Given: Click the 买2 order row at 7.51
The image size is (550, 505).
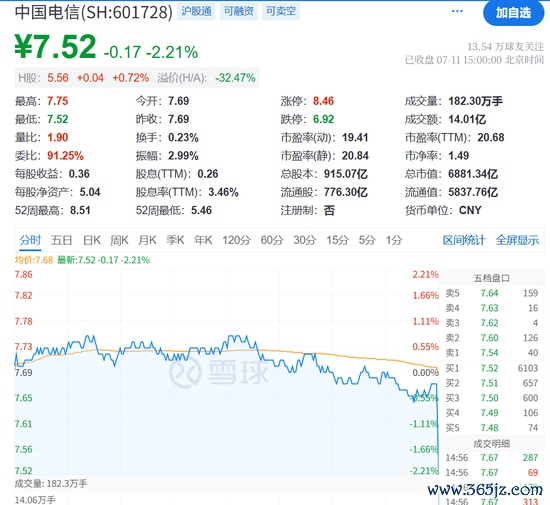Looking at the screenshot, I should (491, 383).
